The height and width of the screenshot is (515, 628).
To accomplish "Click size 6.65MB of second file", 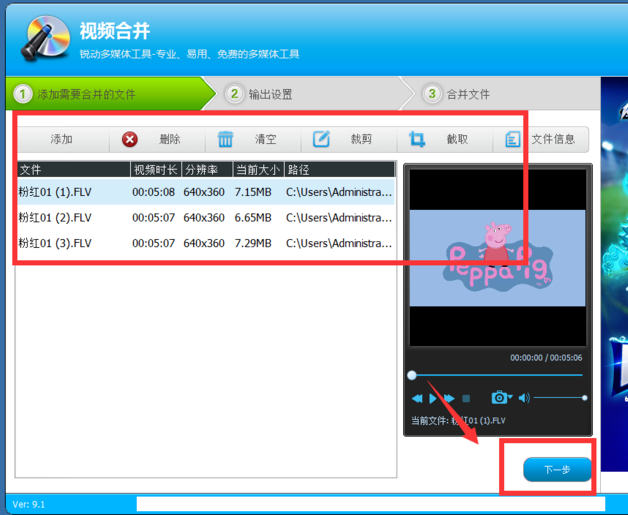I will pos(253,218).
